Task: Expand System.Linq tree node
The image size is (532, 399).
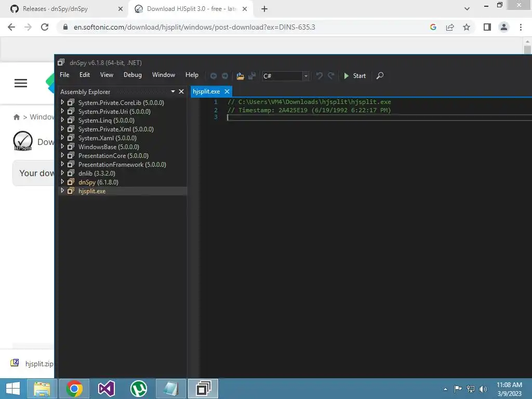Action: pos(62,120)
